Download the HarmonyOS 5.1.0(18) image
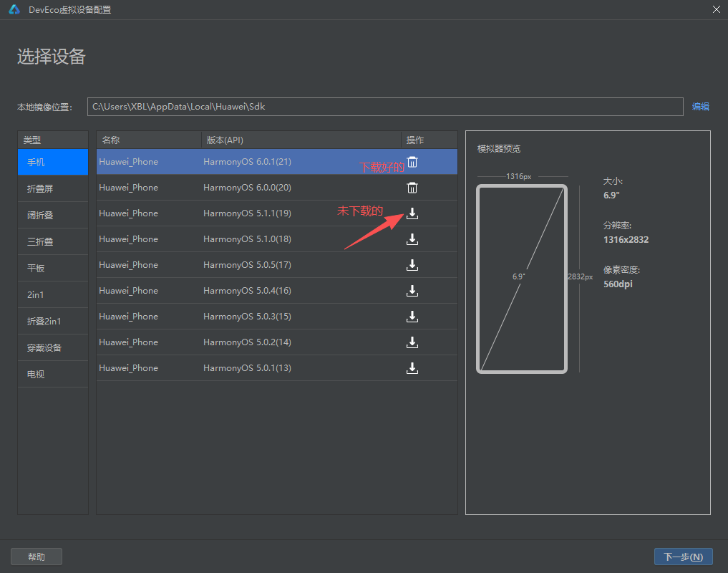Image resolution: width=728 pixels, height=573 pixels. tap(412, 239)
